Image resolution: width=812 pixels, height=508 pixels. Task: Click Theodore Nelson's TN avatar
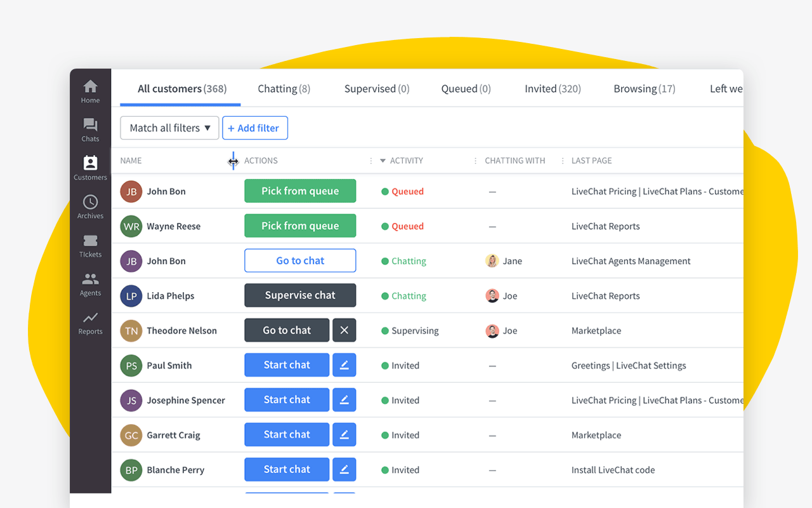[131, 331]
